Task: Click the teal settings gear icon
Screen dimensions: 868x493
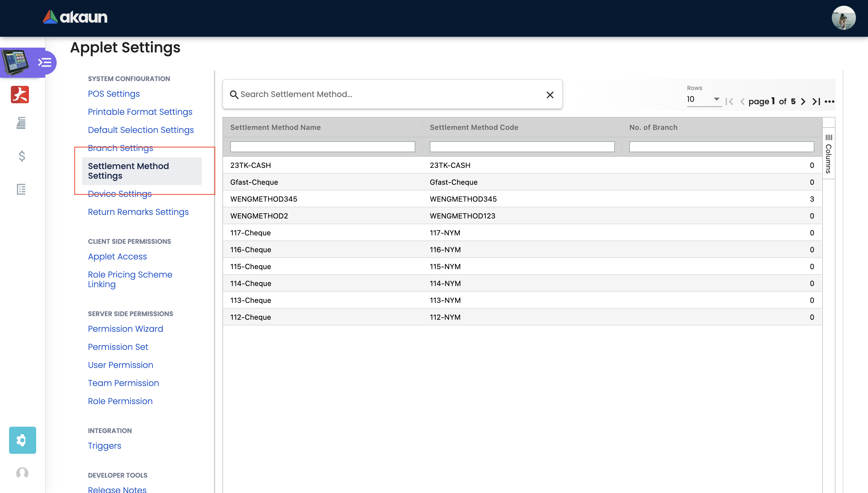Action: point(22,440)
